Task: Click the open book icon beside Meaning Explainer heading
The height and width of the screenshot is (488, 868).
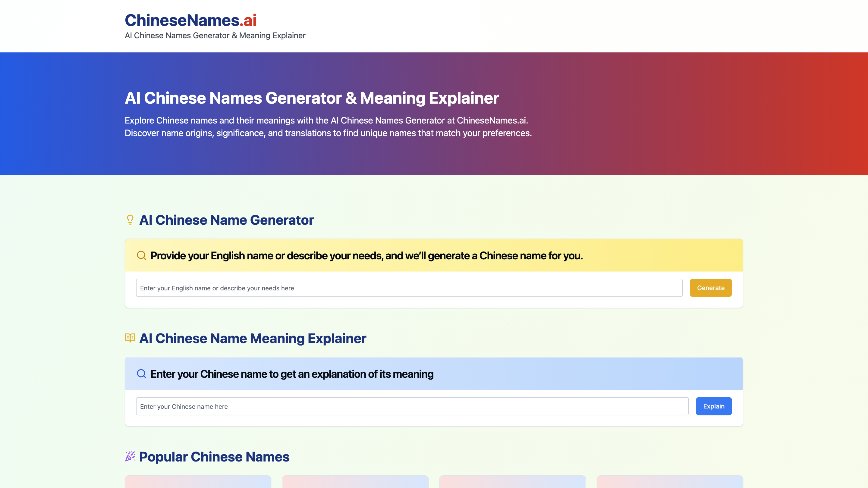Action: point(130,338)
